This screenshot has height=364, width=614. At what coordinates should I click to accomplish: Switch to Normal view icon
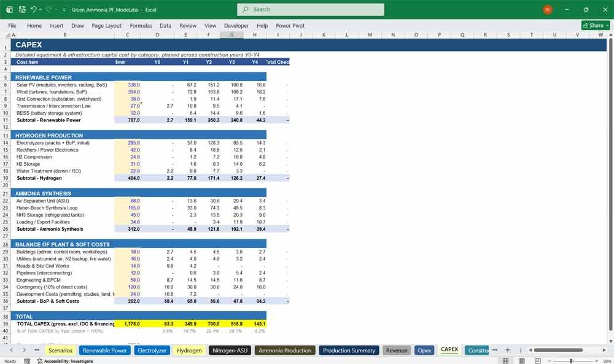[505, 361]
